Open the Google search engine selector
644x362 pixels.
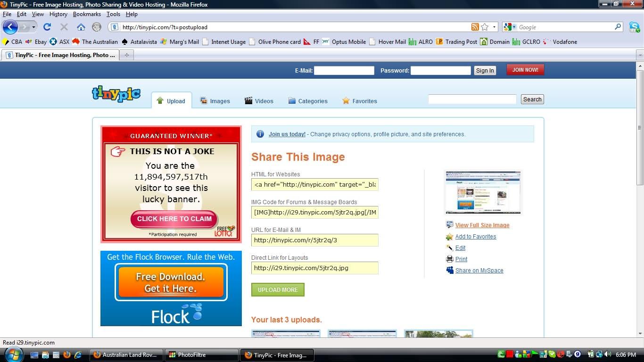pos(511,27)
